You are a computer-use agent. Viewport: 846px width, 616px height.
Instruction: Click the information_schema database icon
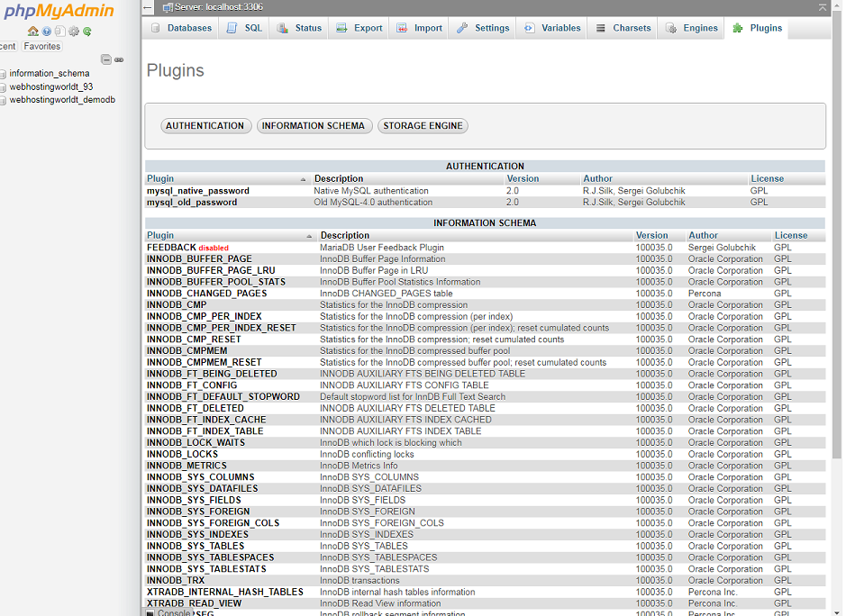tap(4, 74)
